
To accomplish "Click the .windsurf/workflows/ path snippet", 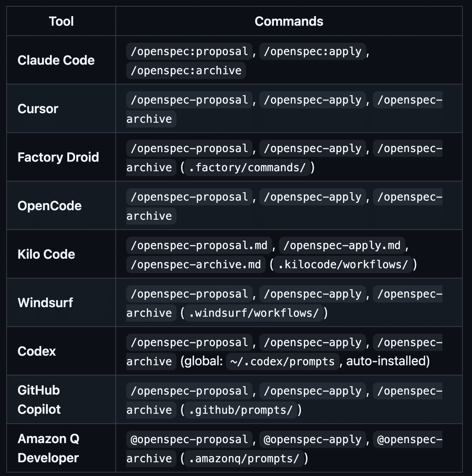I will coord(254,313).
